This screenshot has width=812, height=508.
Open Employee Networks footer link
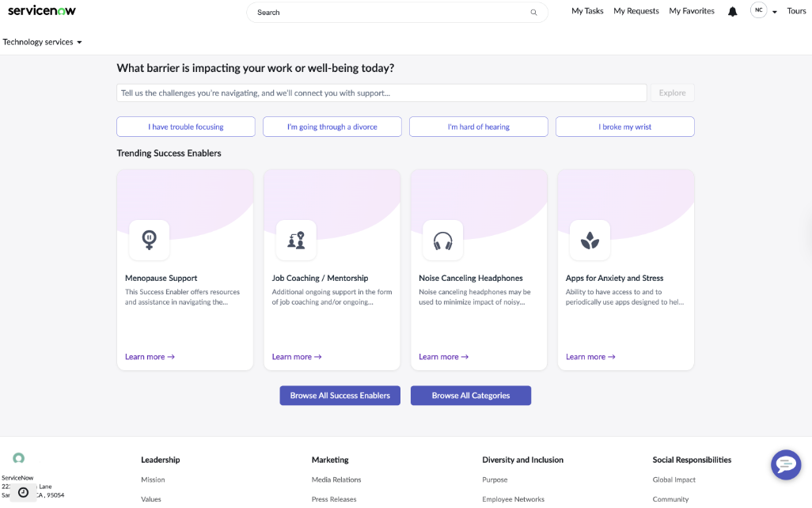click(x=513, y=500)
